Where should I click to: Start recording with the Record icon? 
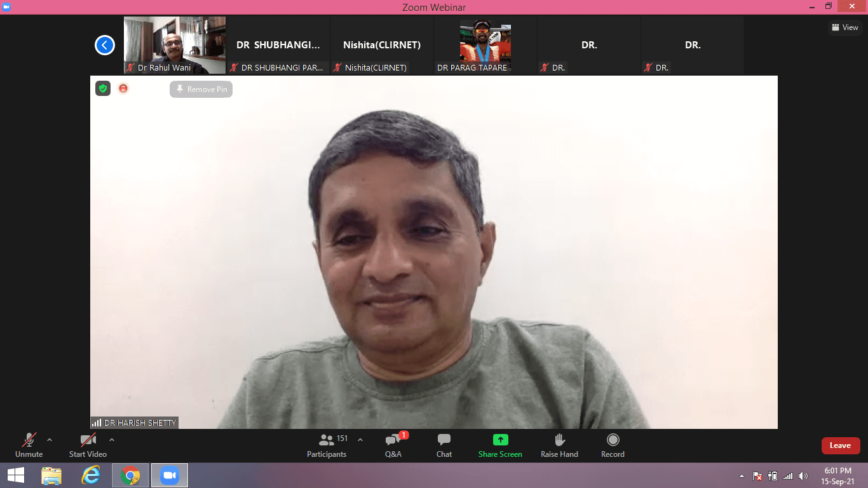pyautogui.click(x=613, y=445)
